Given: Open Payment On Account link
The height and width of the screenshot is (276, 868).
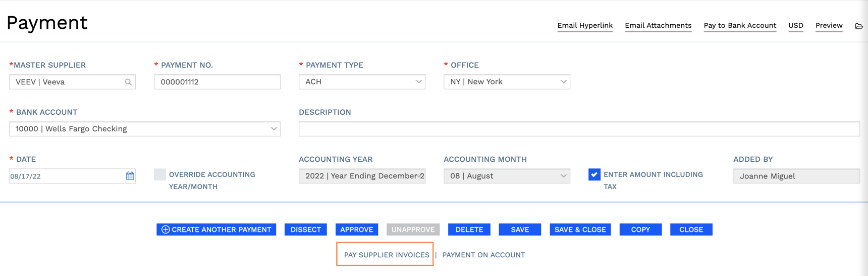Looking at the screenshot, I should (483, 255).
